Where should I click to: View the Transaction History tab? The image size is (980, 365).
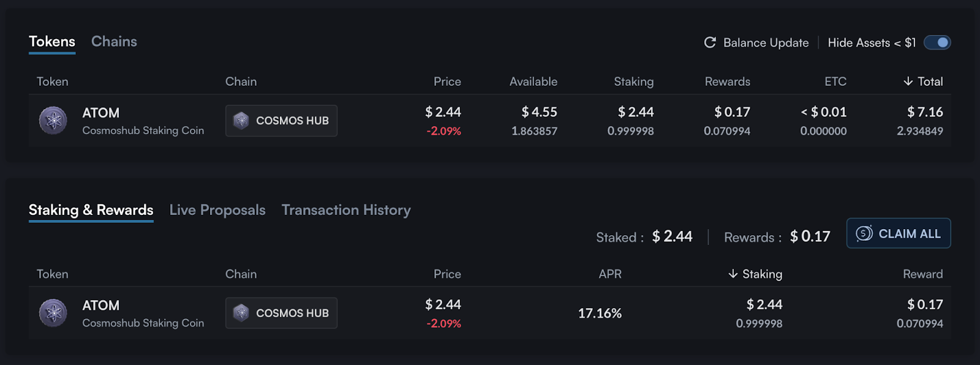click(345, 209)
